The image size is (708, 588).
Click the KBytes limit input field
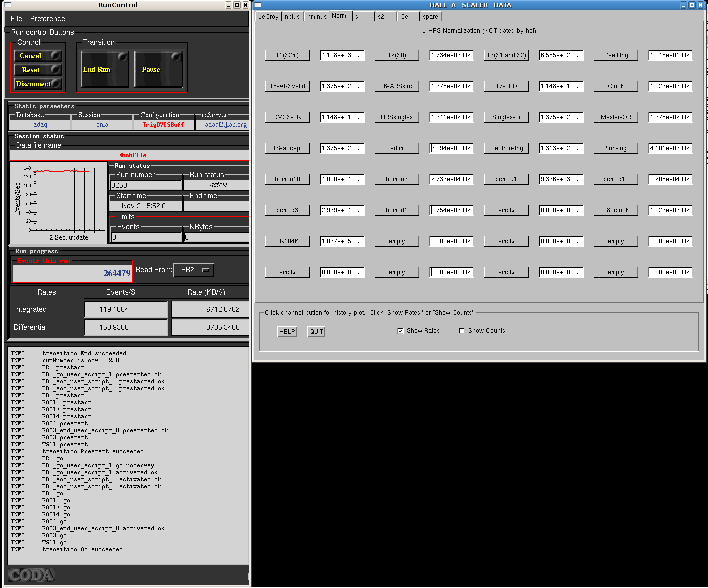(x=216, y=237)
